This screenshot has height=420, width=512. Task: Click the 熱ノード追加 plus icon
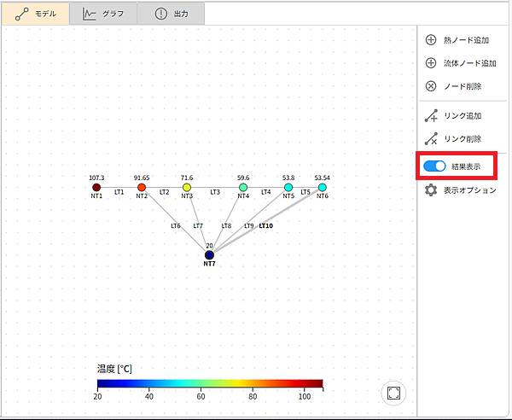[x=431, y=39]
